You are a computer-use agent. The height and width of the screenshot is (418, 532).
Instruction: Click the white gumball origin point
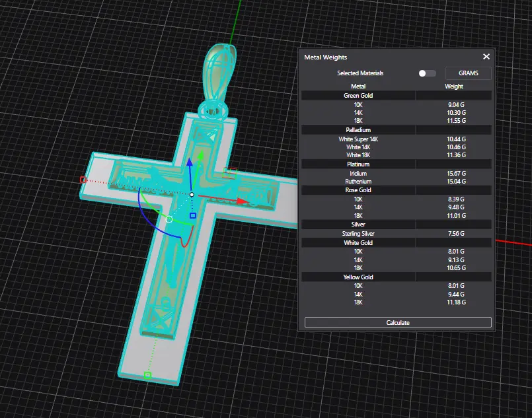(192, 195)
